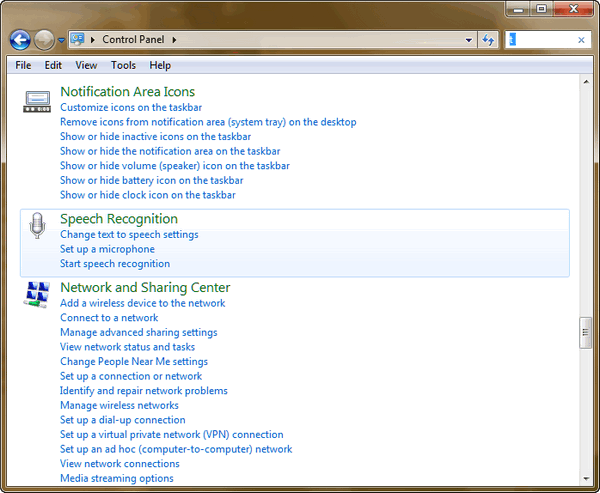Click the Notification Area Icons taskbar icon
The image size is (600, 493).
point(37,101)
